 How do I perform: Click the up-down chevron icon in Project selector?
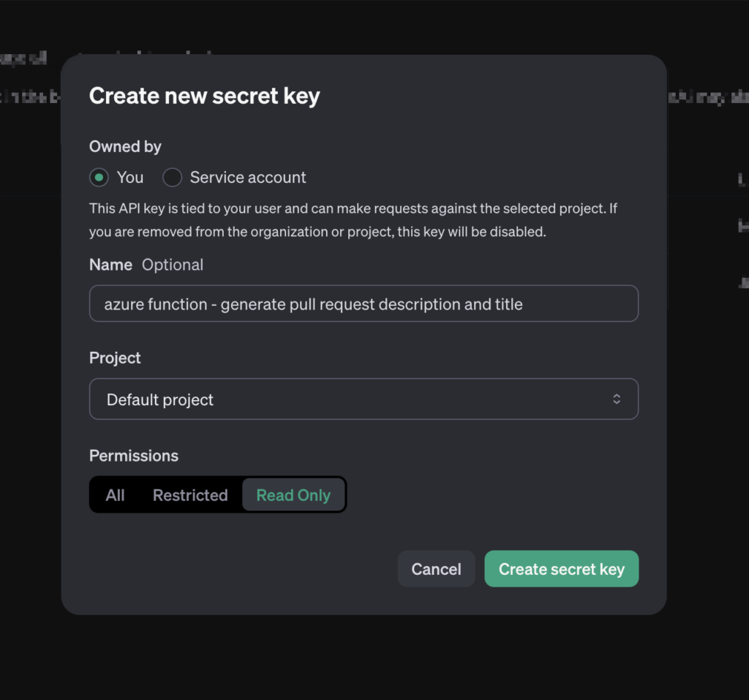617,399
